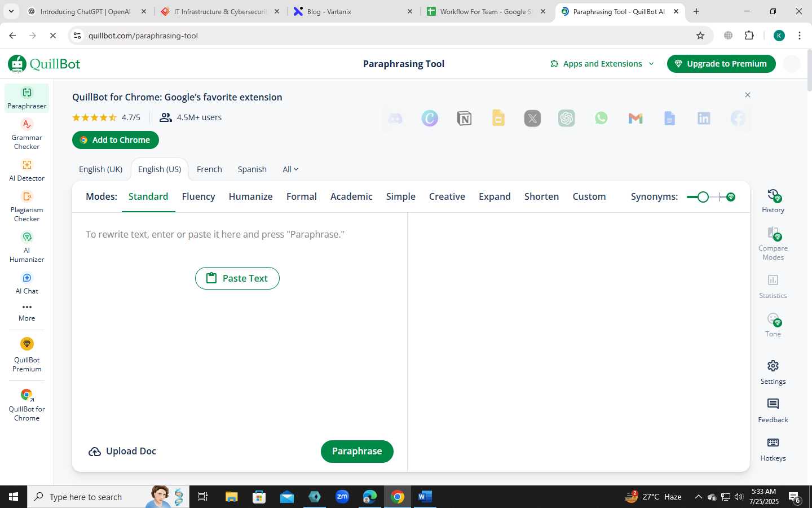Select English (US) language tab
The image size is (812, 508).
coord(160,169)
